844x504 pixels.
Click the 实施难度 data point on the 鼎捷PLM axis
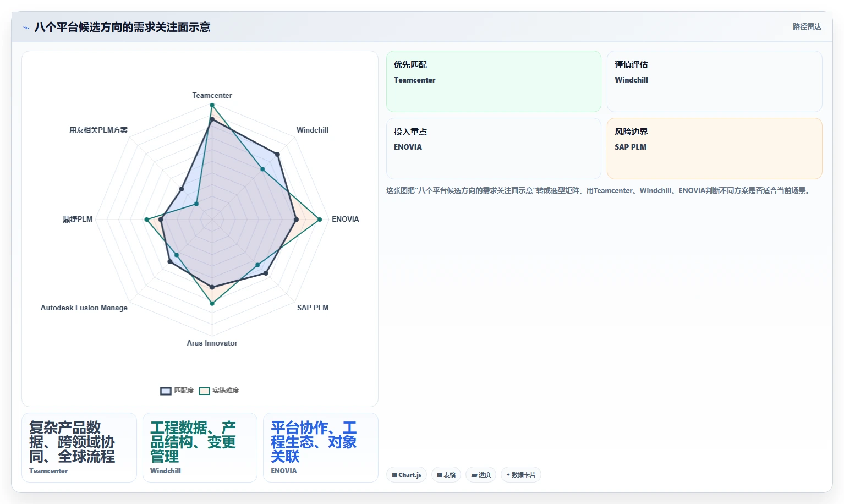(146, 220)
